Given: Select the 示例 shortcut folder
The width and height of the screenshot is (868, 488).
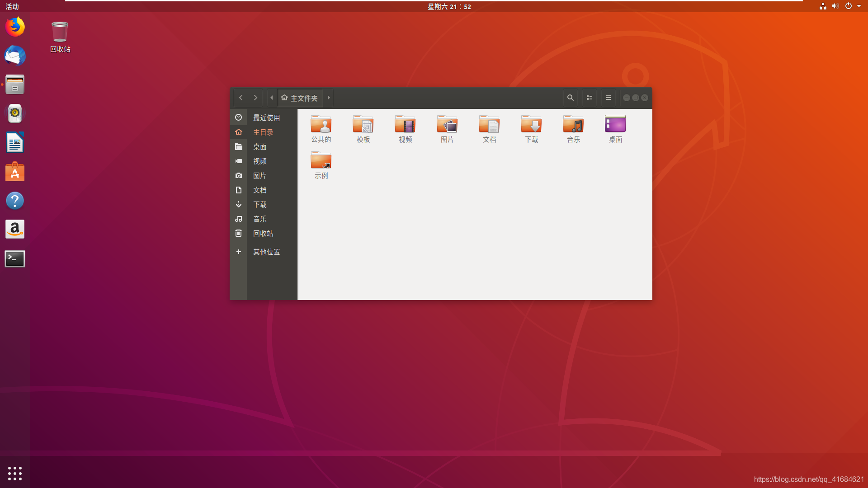Looking at the screenshot, I should coord(321,160).
